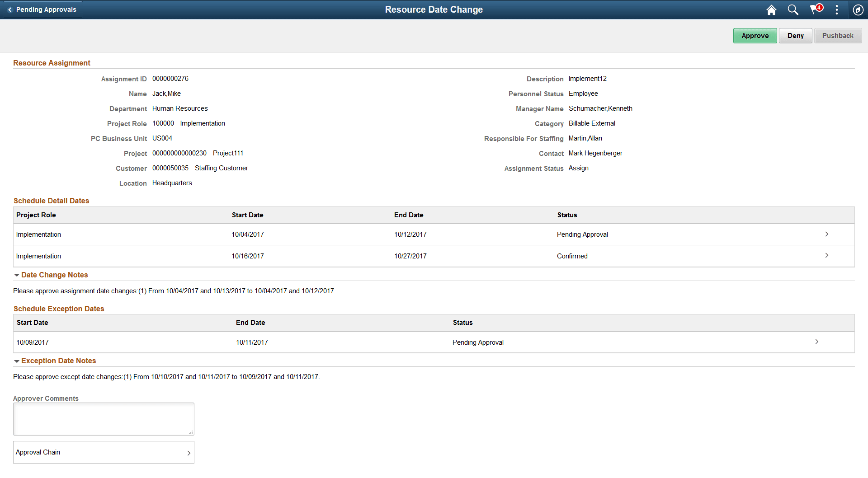Approve the resource date change
The image size is (868, 478).
755,35
